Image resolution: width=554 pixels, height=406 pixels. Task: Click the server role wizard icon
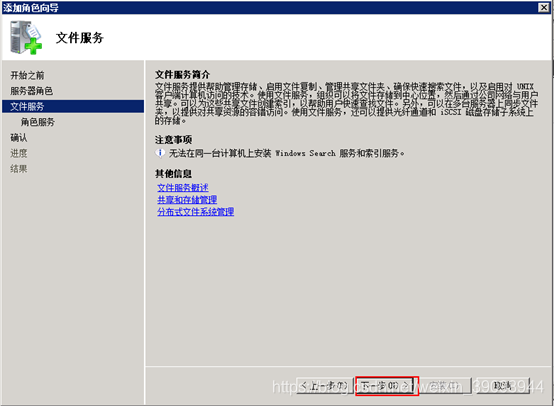26,37
